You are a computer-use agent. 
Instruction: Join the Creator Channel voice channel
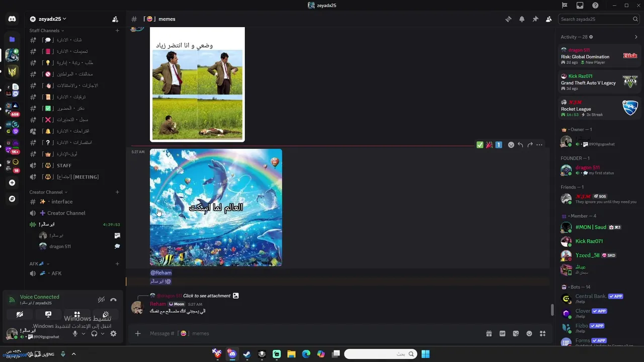pyautogui.click(x=75, y=213)
